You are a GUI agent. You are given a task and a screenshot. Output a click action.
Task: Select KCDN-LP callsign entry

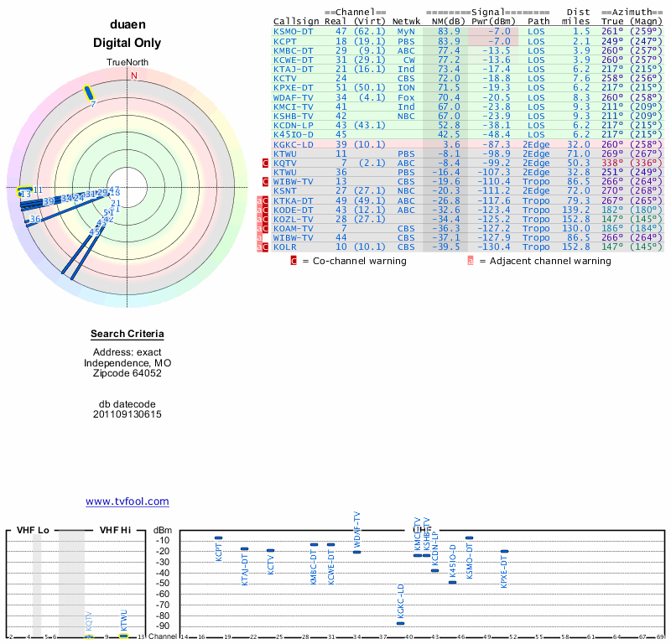tap(293, 126)
